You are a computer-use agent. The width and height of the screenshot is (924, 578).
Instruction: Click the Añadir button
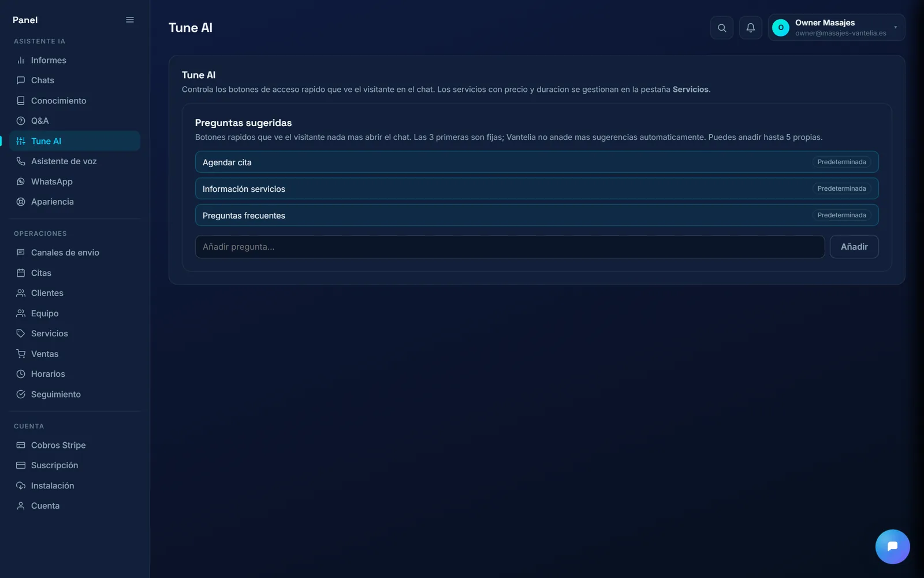pos(854,247)
